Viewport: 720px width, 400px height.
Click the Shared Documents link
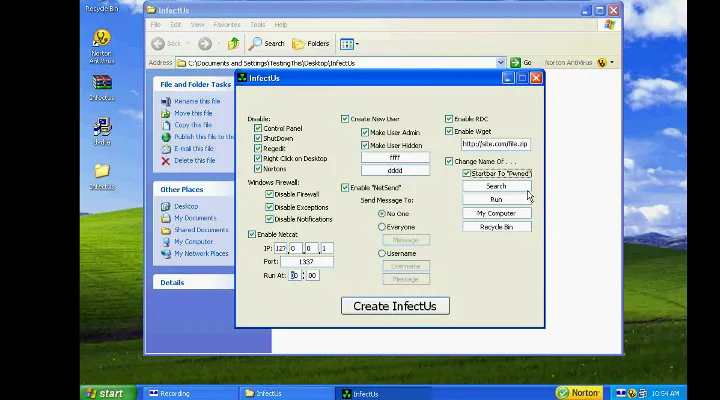click(201, 230)
